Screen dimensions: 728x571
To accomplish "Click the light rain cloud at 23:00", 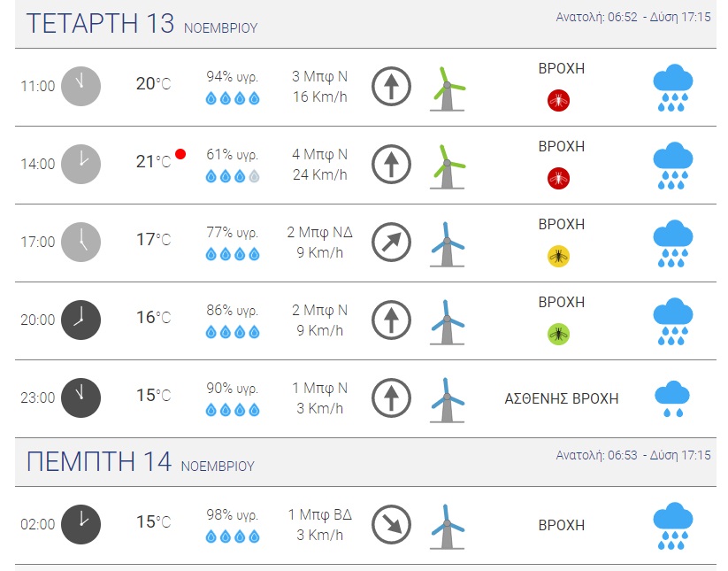I will click(x=672, y=398).
